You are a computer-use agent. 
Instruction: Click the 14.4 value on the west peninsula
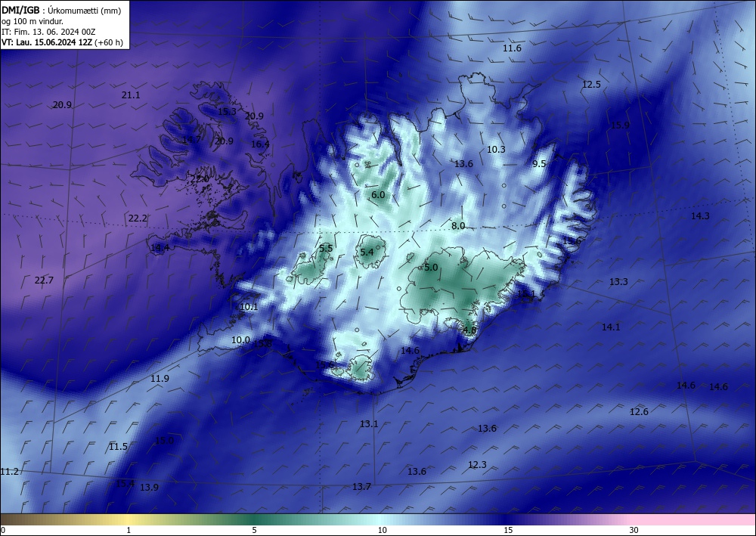tap(160, 248)
